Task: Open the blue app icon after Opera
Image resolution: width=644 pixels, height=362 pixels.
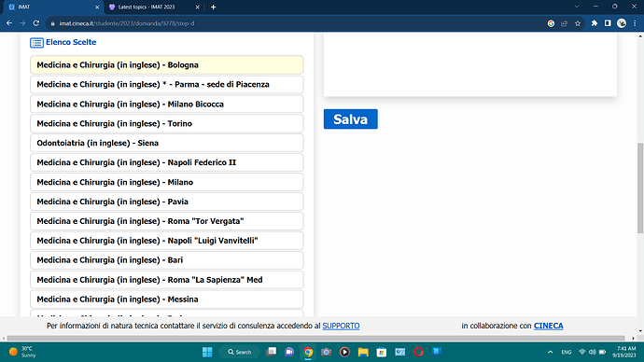Action: [x=437, y=352]
